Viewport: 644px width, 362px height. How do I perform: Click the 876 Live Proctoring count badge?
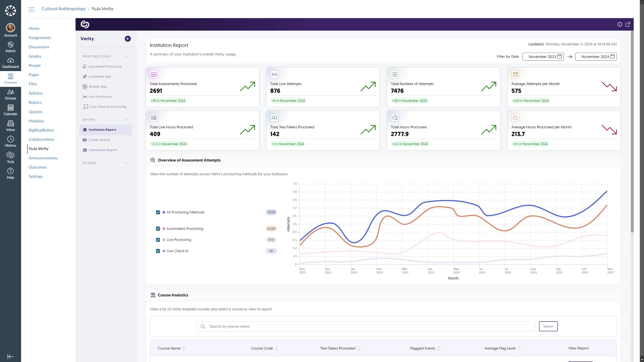pos(271,240)
